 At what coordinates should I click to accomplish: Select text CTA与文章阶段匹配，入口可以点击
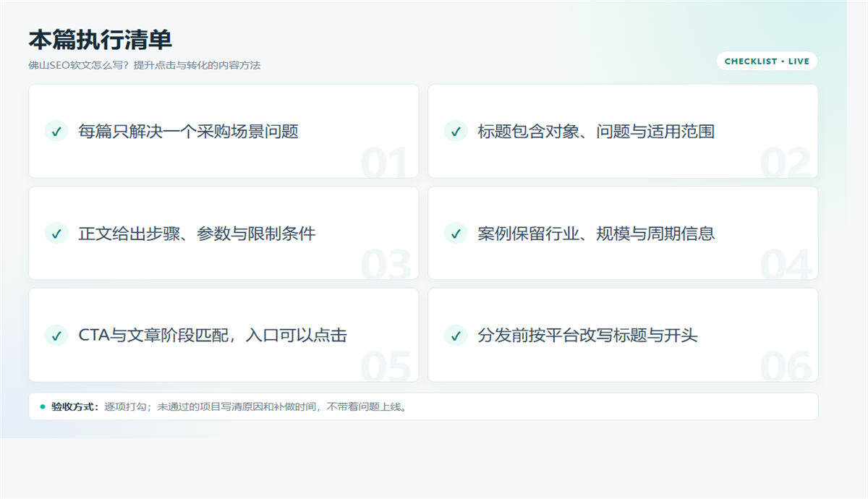(x=213, y=335)
